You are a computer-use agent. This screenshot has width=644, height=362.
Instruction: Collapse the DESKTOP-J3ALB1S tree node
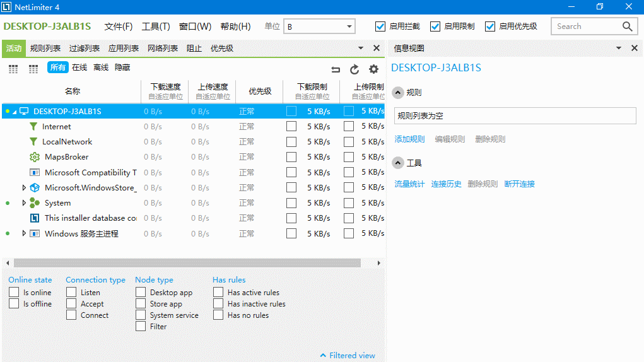(15, 112)
